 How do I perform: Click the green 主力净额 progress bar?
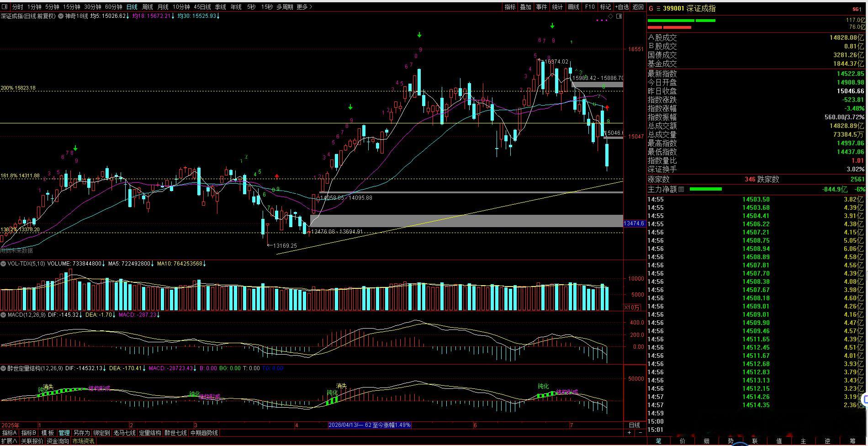pyautogui.click(x=705, y=189)
